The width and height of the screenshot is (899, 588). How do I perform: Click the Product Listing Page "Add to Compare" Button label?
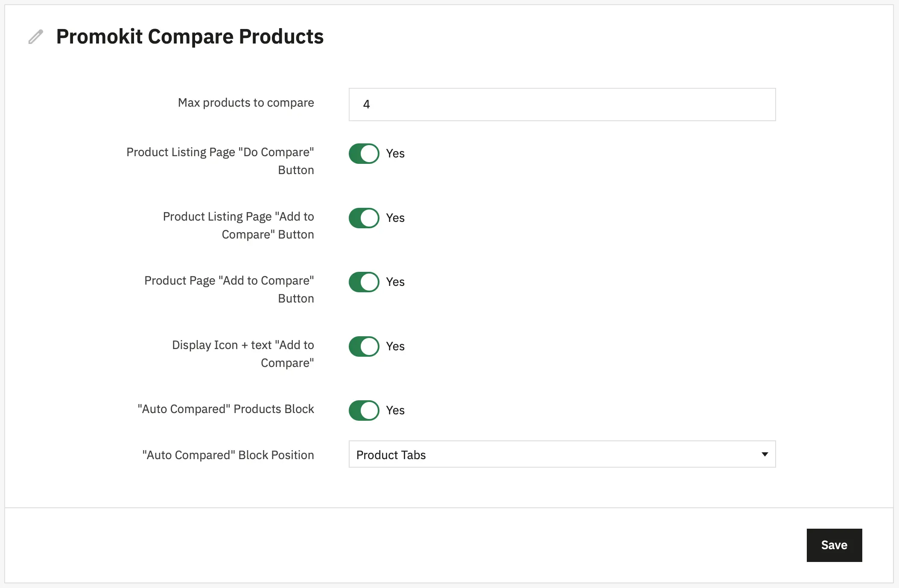[239, 226]
